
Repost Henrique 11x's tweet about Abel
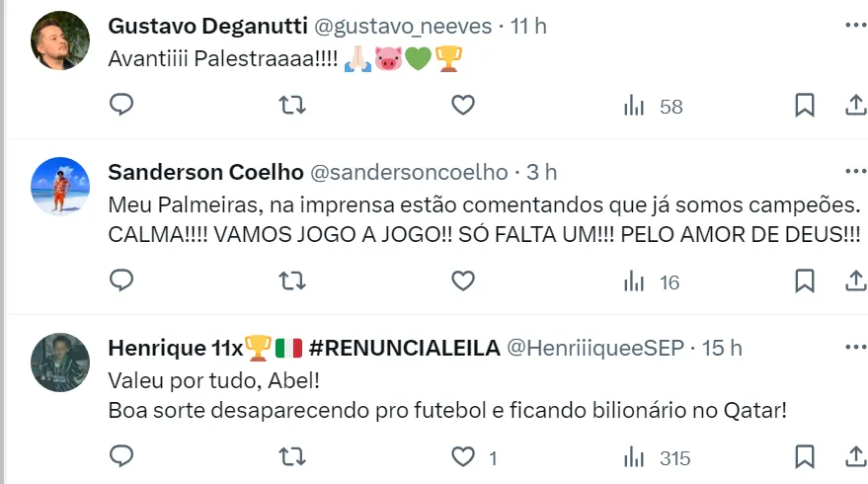pyautogui.click(x=292, y=457)
